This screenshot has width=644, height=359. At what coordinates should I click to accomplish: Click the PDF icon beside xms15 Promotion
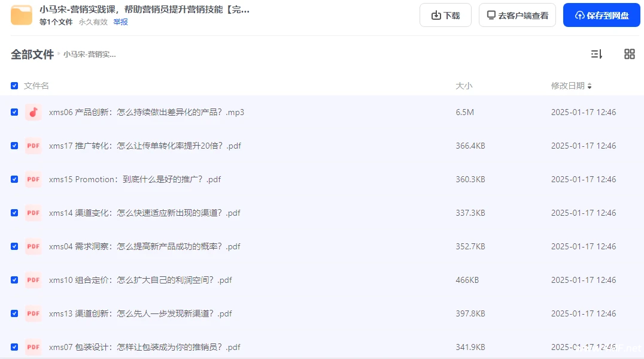[33, 179]
